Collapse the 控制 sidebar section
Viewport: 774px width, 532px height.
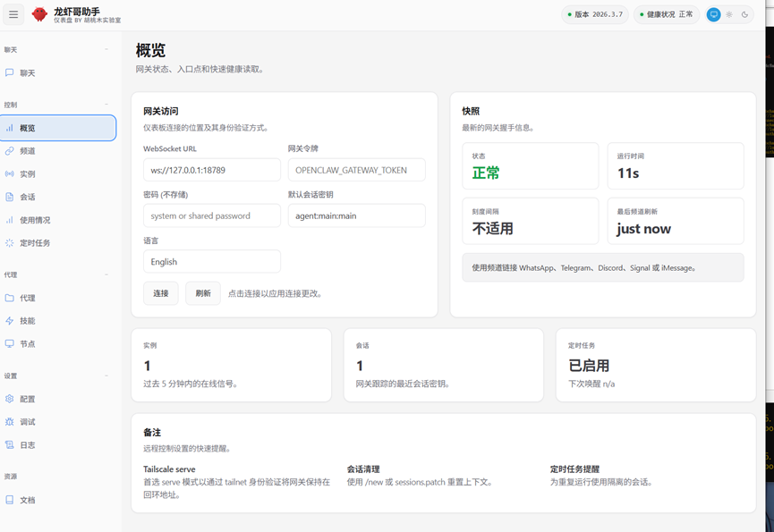pyautogui.click(x=106, y=105)
